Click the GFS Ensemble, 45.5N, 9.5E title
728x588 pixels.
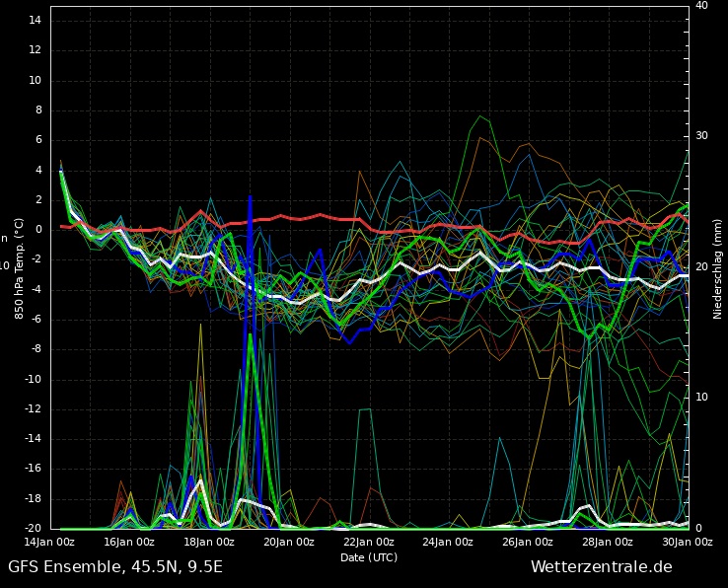click(x=115, y=567)
